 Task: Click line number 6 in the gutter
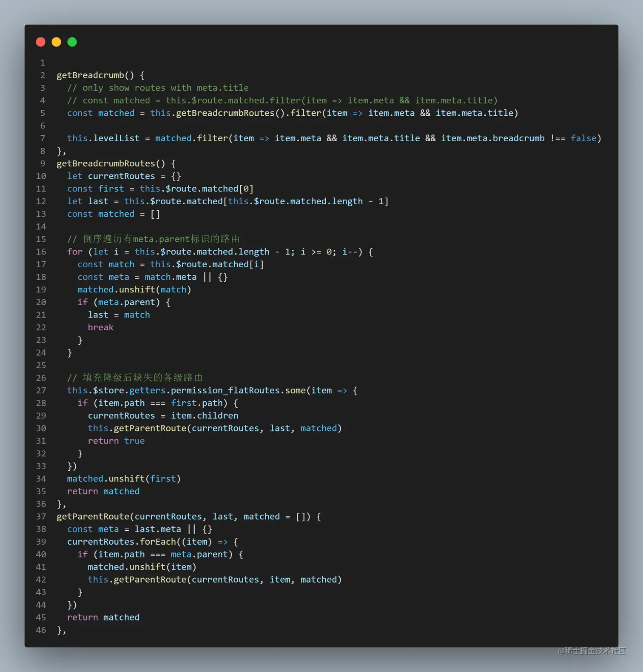[x=43, y=126]
